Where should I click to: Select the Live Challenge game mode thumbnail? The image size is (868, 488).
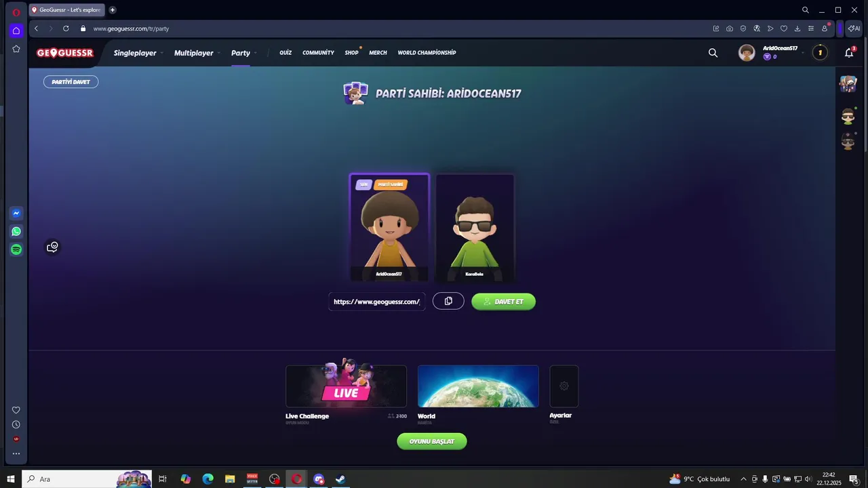click(x=346, y=386)
